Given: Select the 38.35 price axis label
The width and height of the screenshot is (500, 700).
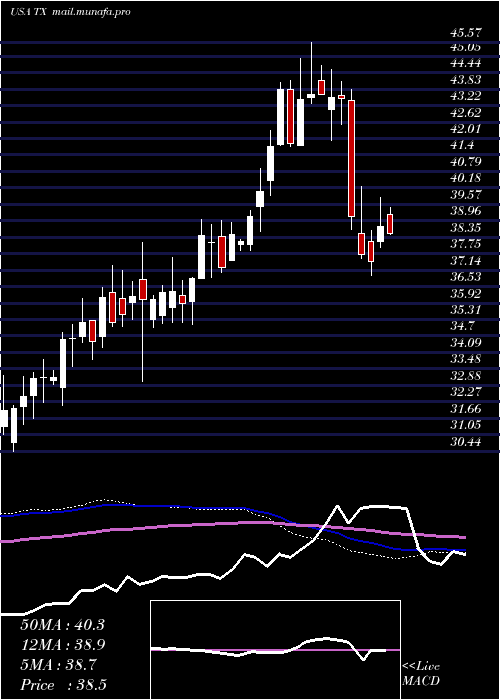Looking at the screenshot, I should click(465, 228).
